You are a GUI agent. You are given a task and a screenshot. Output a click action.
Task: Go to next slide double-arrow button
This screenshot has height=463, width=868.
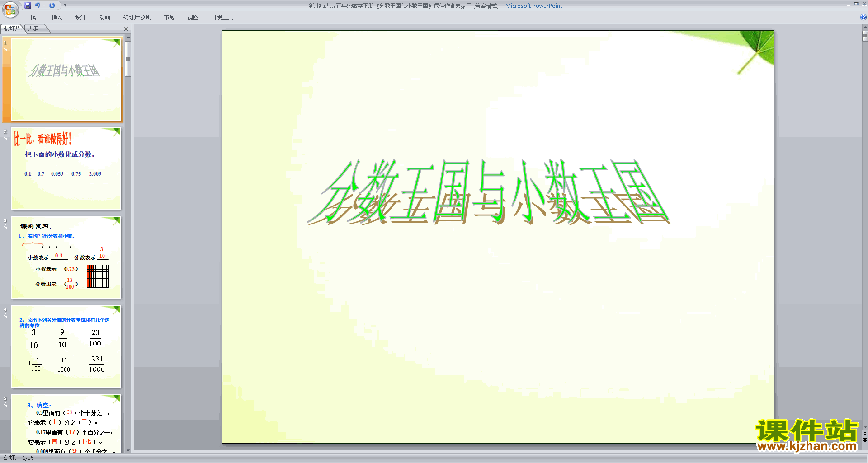(x=865, y=440)
